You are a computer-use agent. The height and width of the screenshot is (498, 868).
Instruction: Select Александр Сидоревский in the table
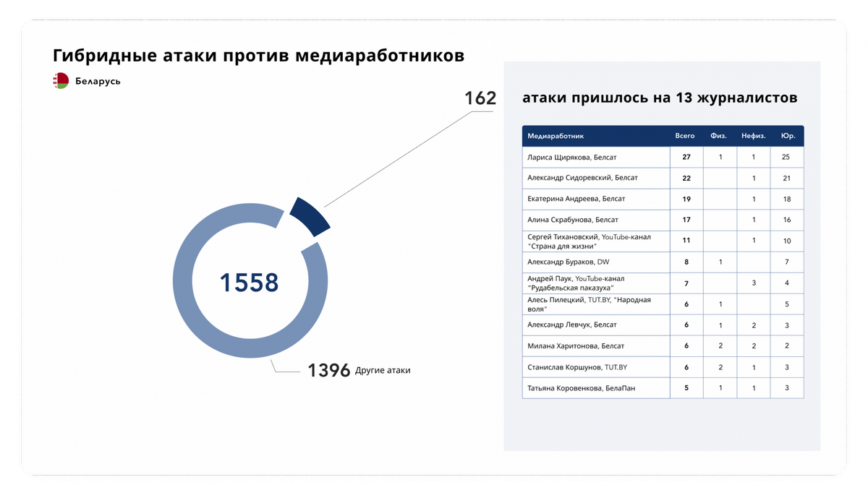582,178
